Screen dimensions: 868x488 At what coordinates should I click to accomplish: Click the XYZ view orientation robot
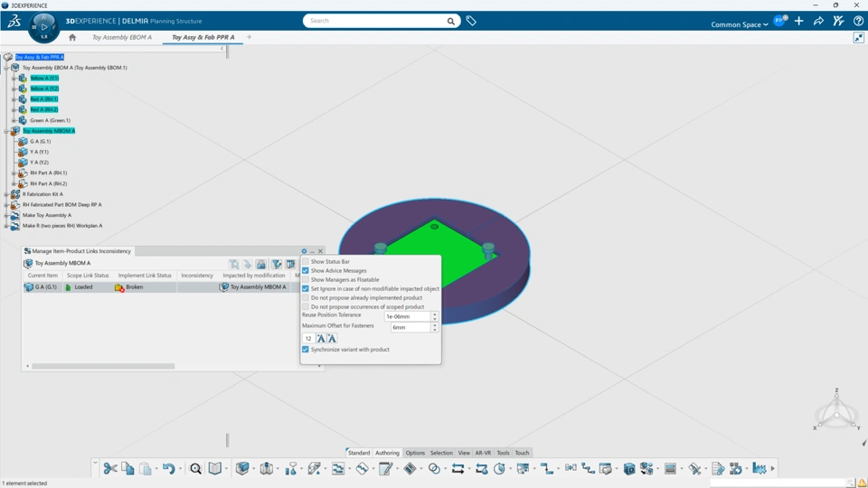click(836, 412)
